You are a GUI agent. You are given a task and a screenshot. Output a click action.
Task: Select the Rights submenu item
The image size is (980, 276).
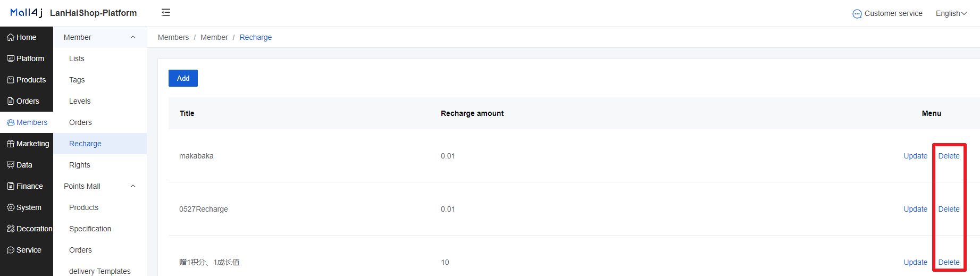pyautogui.click(x=80, y=165)
